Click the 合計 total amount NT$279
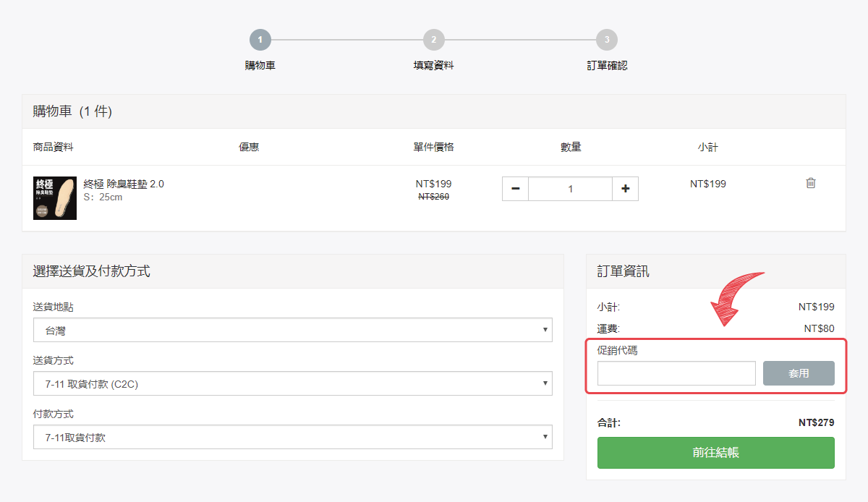This screenshot has height=502, width=868. pyautogui.click(x=816, y=422)
